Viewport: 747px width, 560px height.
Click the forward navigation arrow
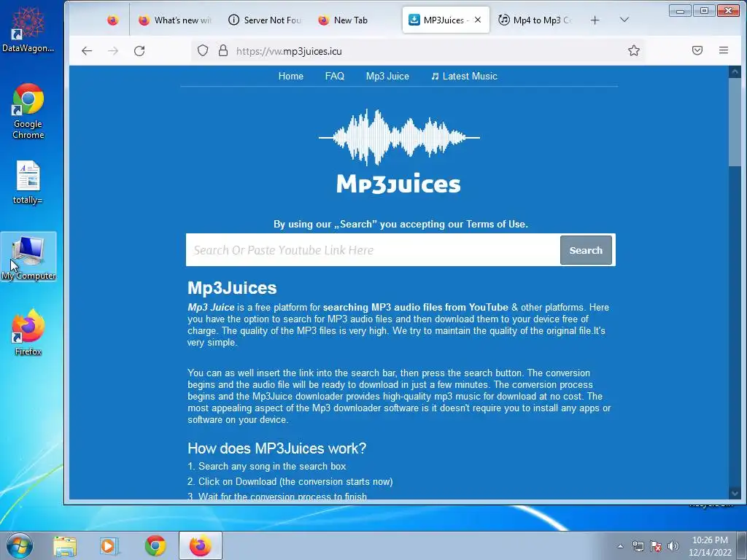coord(113,51)
